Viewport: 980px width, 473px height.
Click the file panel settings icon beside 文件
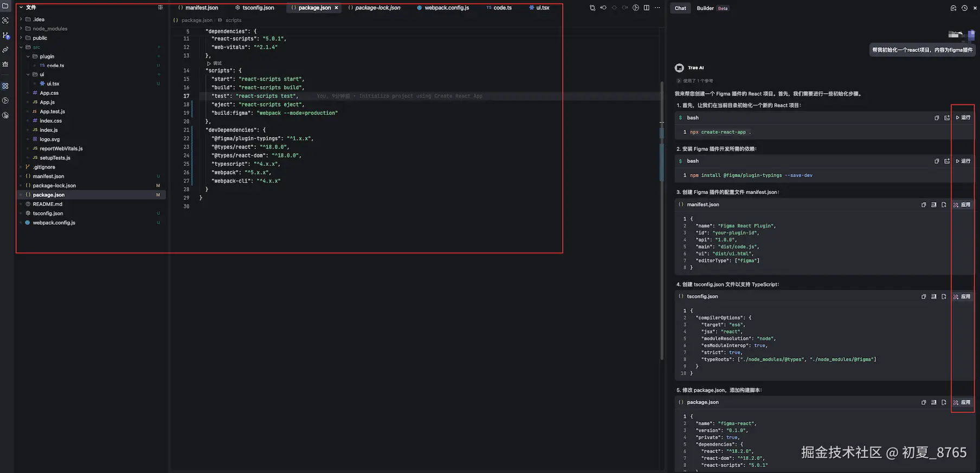click(160, 8)
